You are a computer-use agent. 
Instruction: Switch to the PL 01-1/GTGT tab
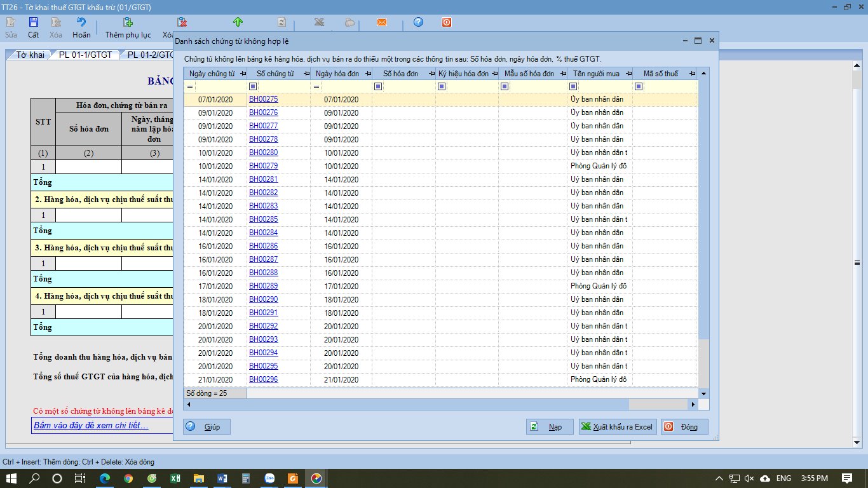[85, 55]
